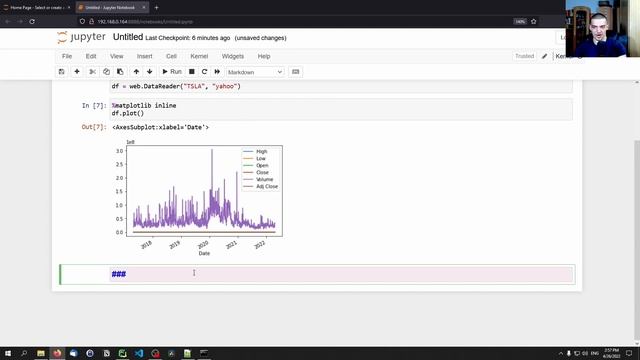Click the df.plot() code cell
The height and width of the screenshot is (360, 640).
(341, 109)
